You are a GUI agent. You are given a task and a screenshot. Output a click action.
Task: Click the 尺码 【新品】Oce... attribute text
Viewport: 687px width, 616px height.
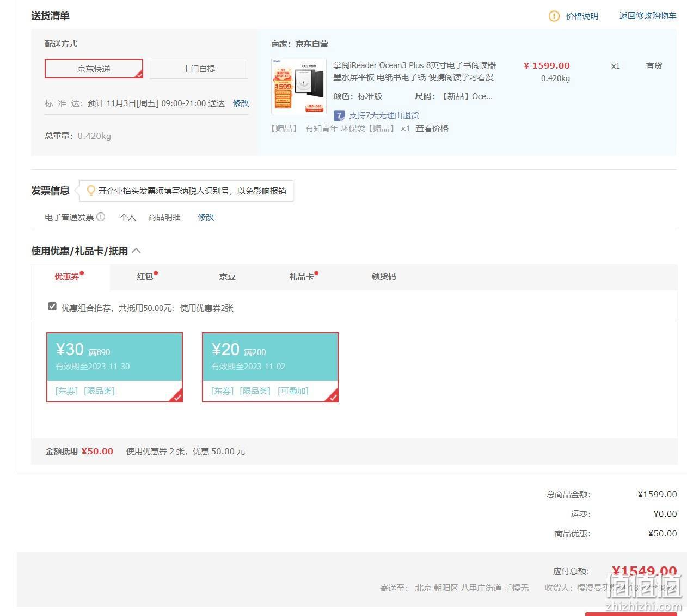(453, 96)
